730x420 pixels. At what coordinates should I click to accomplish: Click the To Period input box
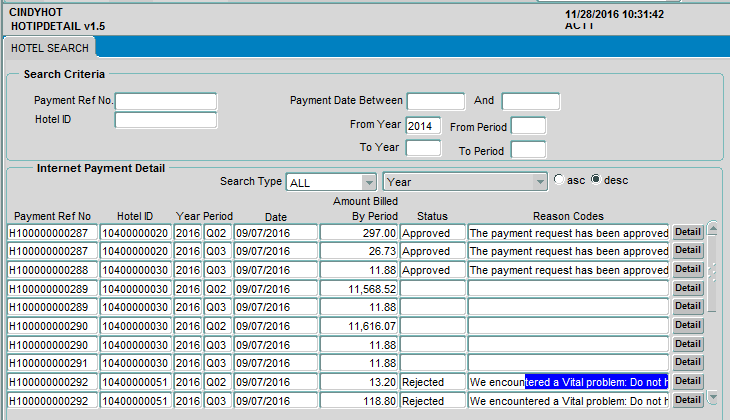coord(528,150)
